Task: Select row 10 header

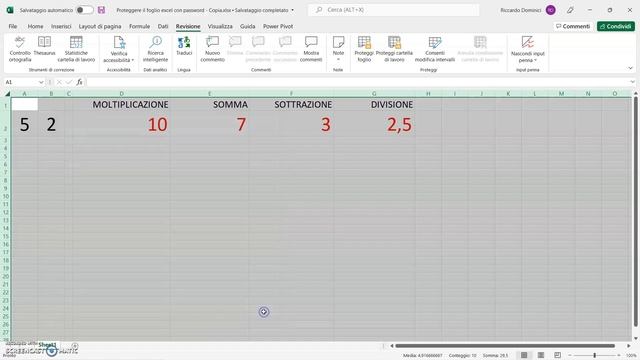Action: tap(6, 196)
